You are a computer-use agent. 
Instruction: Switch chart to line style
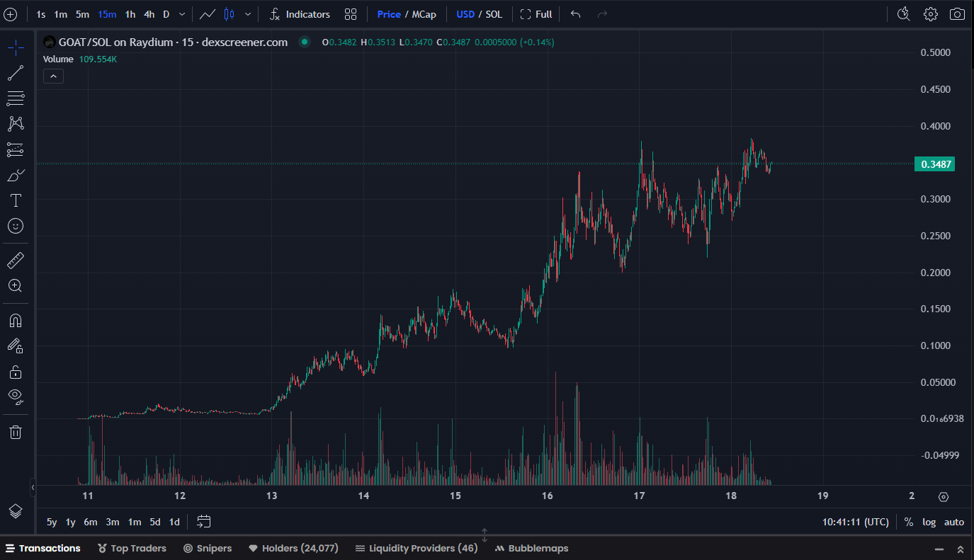point(208,14)
